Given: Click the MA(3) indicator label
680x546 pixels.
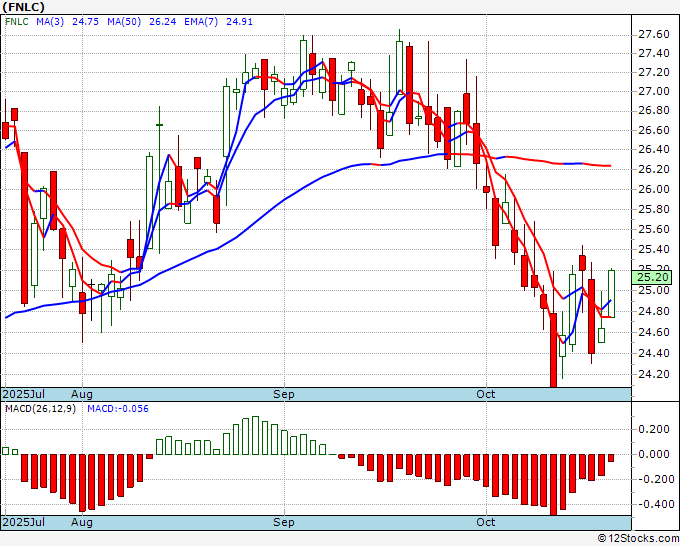Looking at the screenshot, I should coord(50,22).
